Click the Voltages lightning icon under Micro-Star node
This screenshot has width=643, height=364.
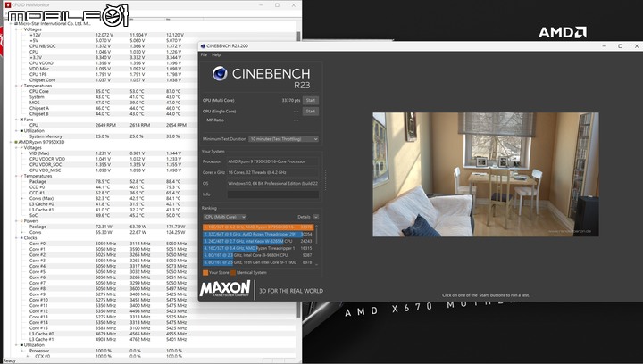pyautogui.click(x=21, y=29)
